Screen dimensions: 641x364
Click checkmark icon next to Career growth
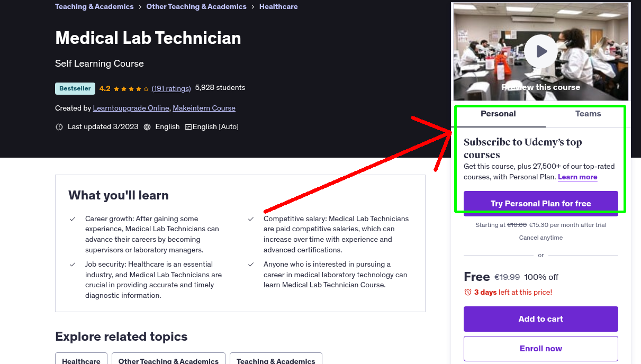pos(73,219)
